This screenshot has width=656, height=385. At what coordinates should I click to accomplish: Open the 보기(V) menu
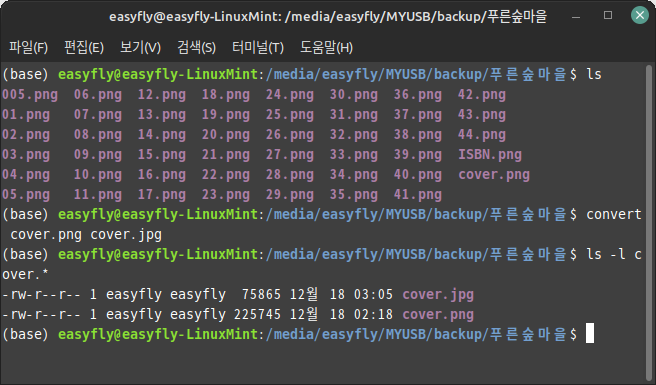(140, 47)
